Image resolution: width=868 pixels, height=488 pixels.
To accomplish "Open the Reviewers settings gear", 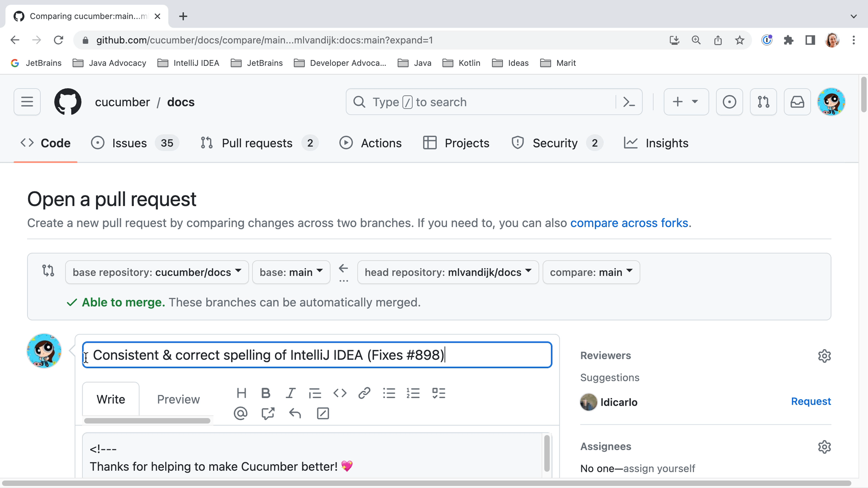I will [x=824, y=356].
